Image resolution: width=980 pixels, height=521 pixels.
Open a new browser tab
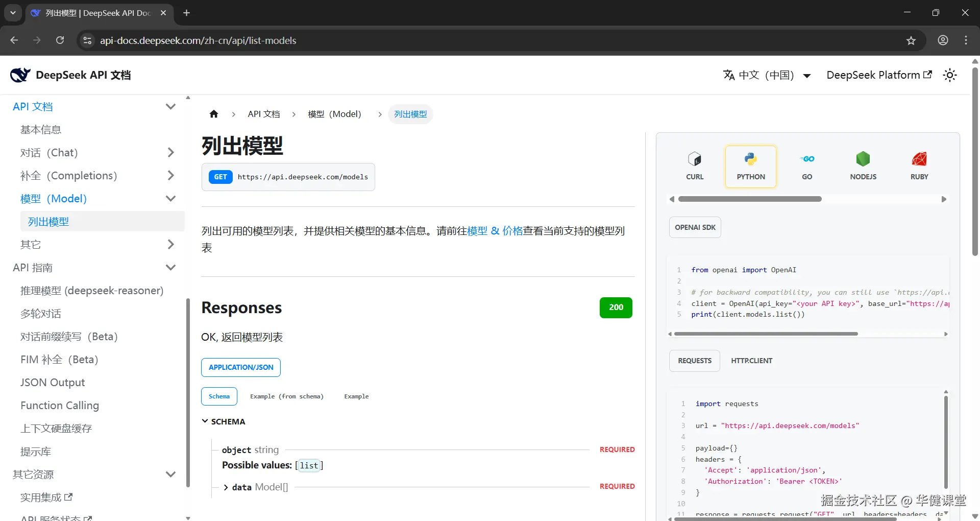pos(186,13)
